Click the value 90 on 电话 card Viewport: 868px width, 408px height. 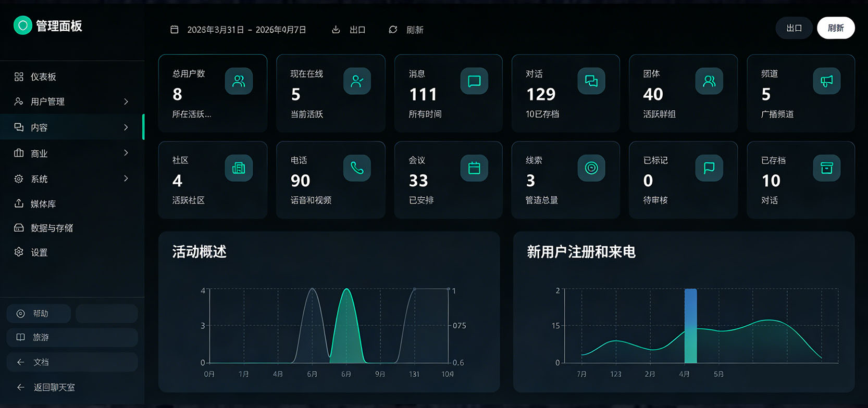300,181
